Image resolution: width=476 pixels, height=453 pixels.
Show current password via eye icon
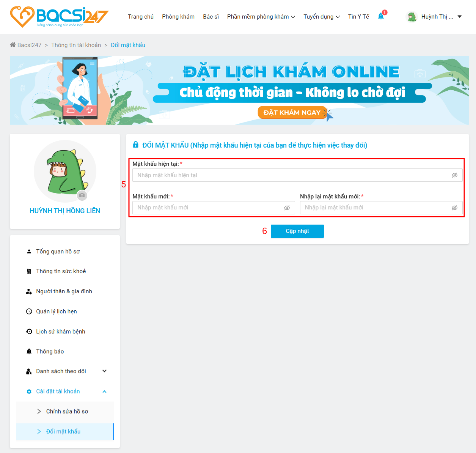[x=454, y=175]
